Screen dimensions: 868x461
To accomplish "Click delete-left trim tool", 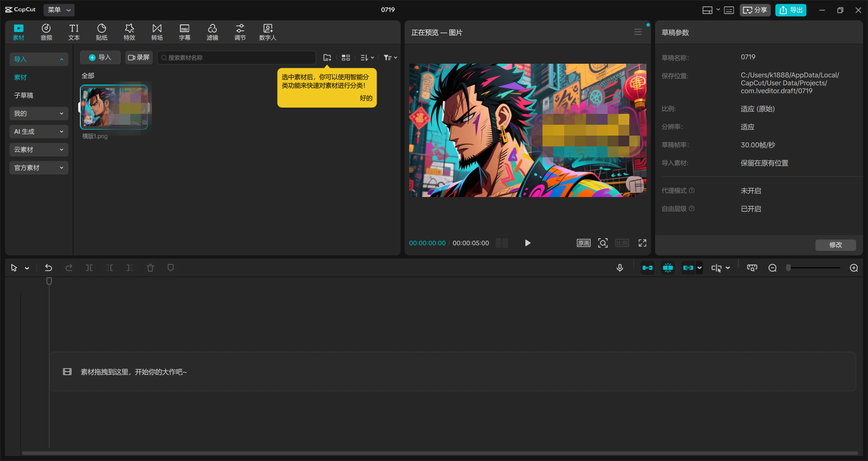I will 110,268.
